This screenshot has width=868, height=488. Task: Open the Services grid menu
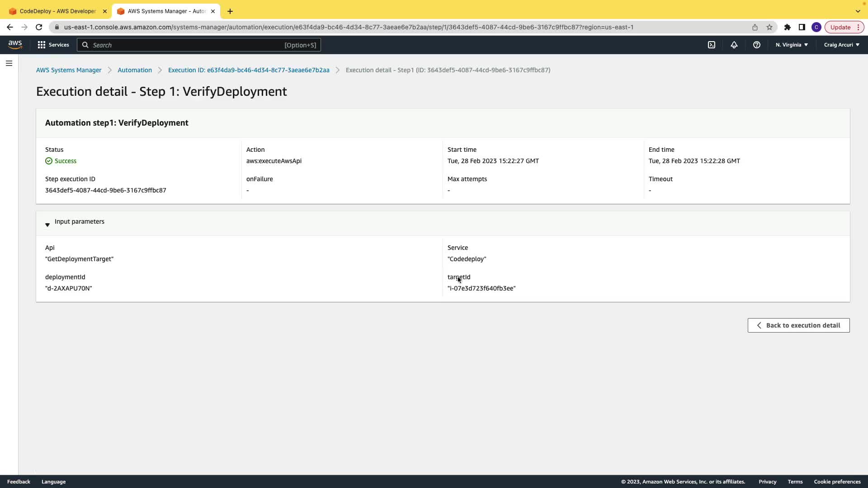(53, 45)
